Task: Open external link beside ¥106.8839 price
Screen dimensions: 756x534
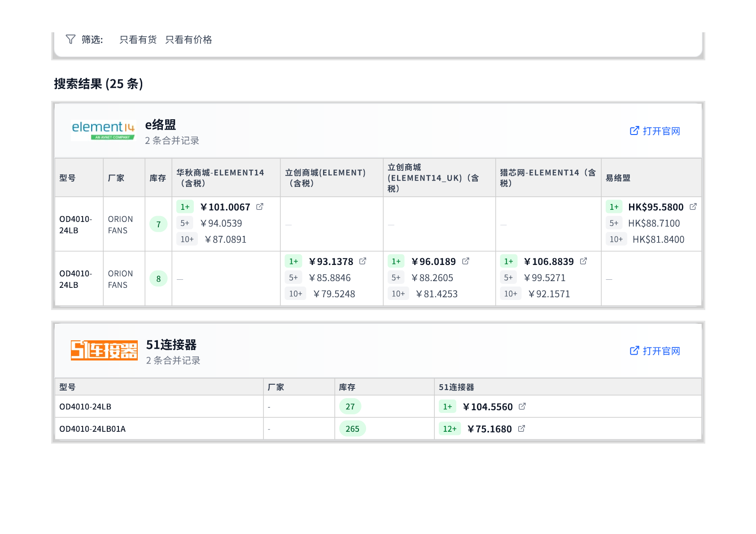Action: tap(583, 261)
